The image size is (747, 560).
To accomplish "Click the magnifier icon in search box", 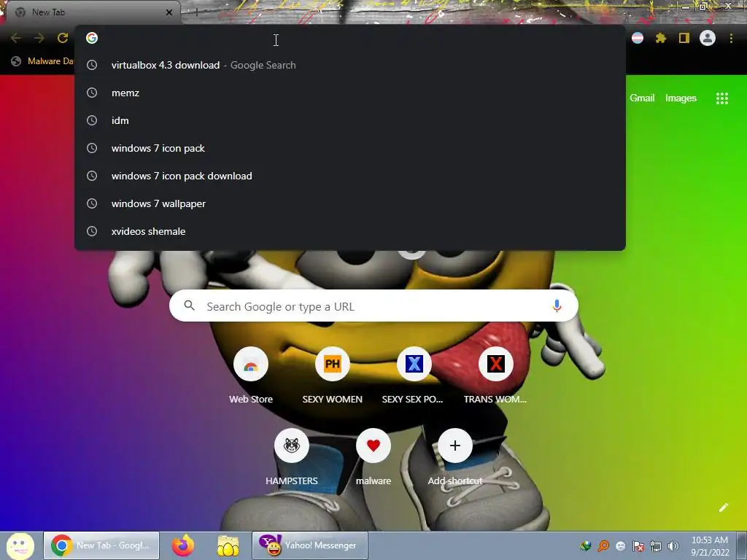I will (x=189, y=306).
